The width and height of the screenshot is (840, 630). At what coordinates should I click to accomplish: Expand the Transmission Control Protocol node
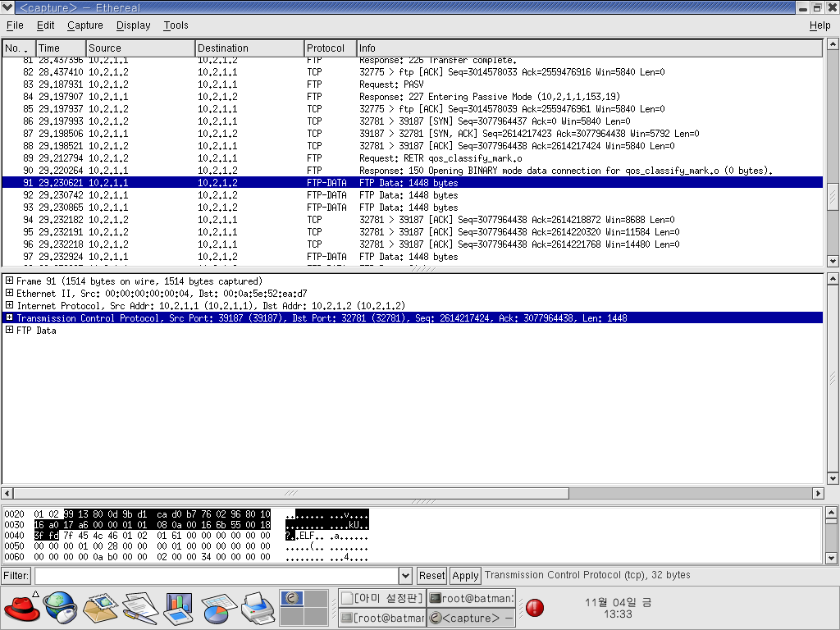tap(9, 317)
